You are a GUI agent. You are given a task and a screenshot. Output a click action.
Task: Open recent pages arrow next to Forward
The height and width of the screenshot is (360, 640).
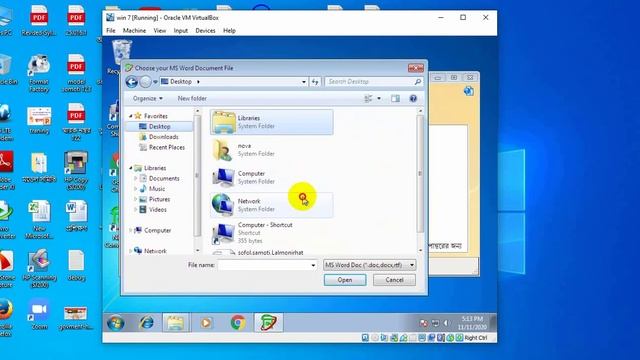156,82
